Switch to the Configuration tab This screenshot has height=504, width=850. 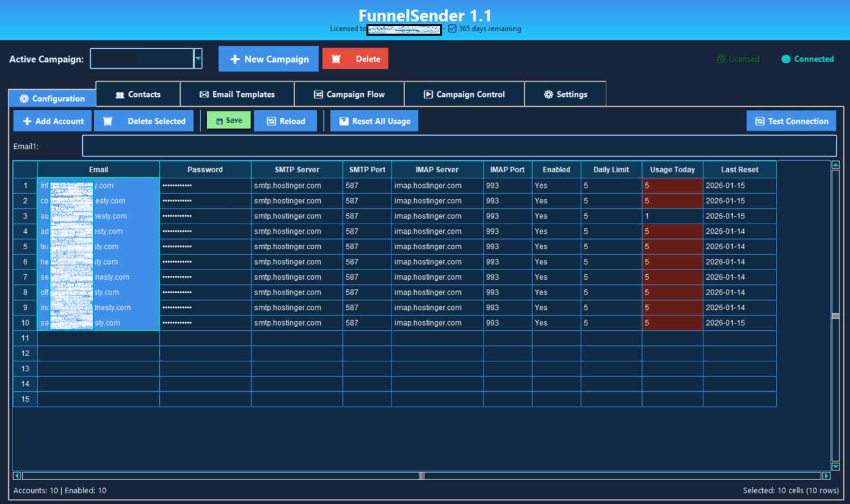tap(52, 99)
